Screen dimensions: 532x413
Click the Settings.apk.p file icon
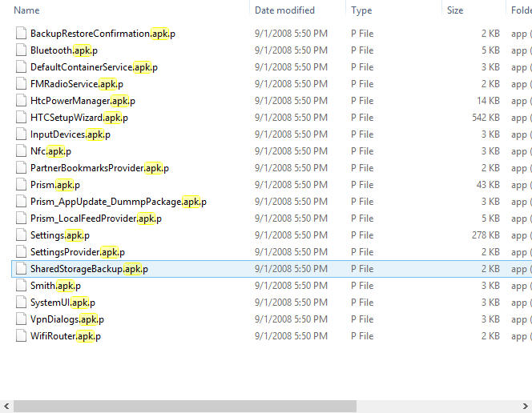click(x=21, y=235)
